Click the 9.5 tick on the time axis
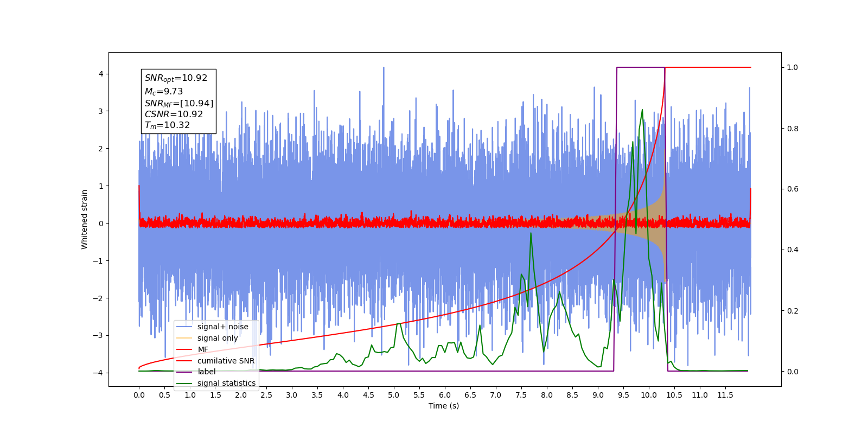This screenshot has height=434, width=868. [x=623, y=395]
